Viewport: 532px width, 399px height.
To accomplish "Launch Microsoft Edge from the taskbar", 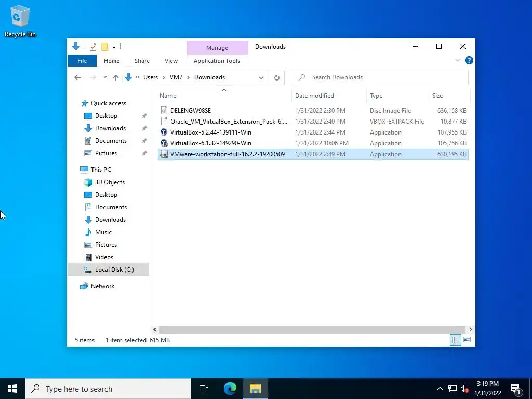I will (x=230, y=389).
